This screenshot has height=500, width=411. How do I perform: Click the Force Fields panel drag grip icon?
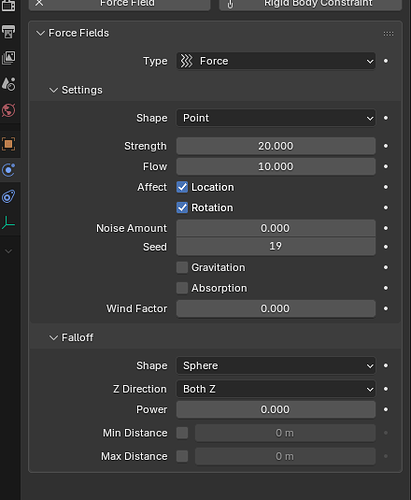click(x=388, y=34)
